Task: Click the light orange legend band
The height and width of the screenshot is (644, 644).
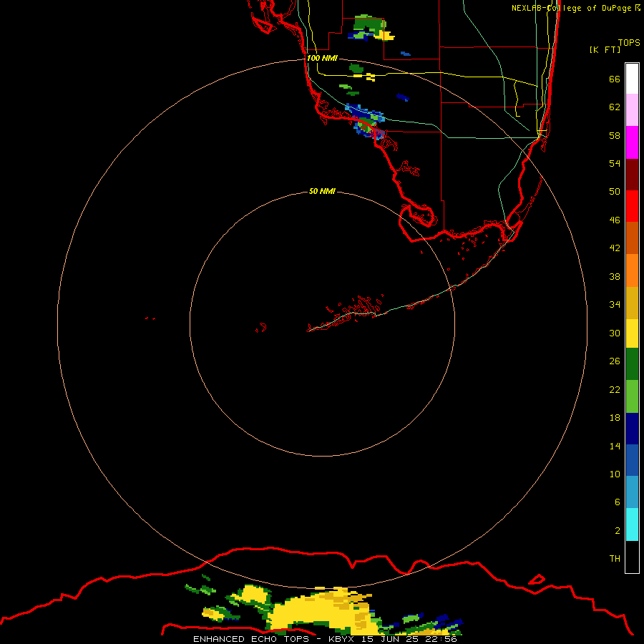Action: tap(632, 270)
